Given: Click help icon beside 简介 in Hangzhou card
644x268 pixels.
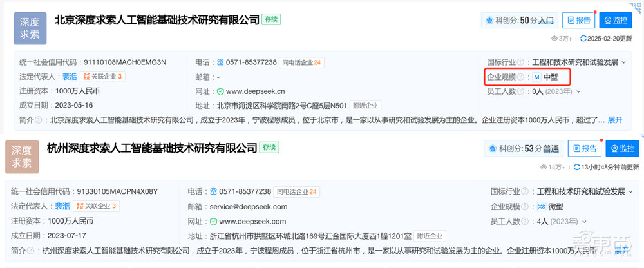Looking at the screenshot, I should [x=30, y=251].
